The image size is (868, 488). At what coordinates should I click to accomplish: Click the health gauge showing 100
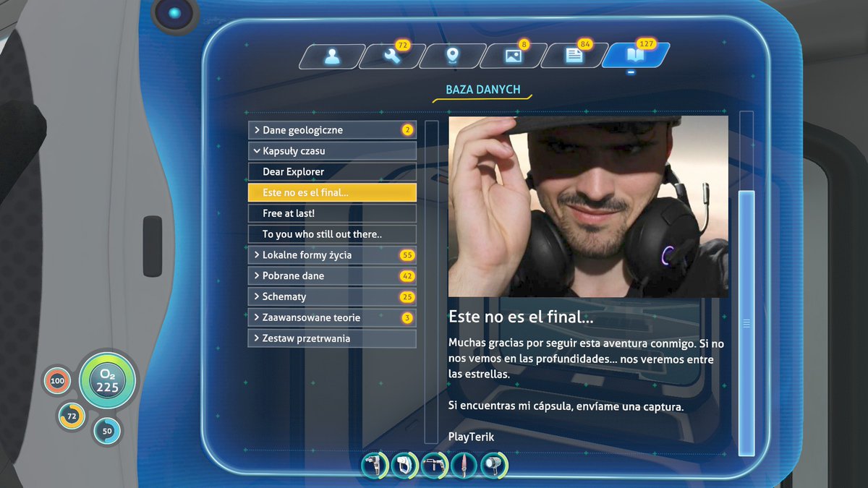(56, 380)
